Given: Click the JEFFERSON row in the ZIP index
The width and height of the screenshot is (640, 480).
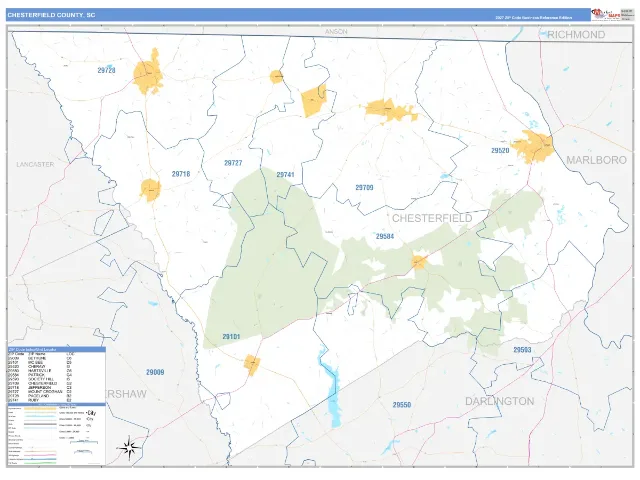Looking at the screenshot, I should pos(41,387).
